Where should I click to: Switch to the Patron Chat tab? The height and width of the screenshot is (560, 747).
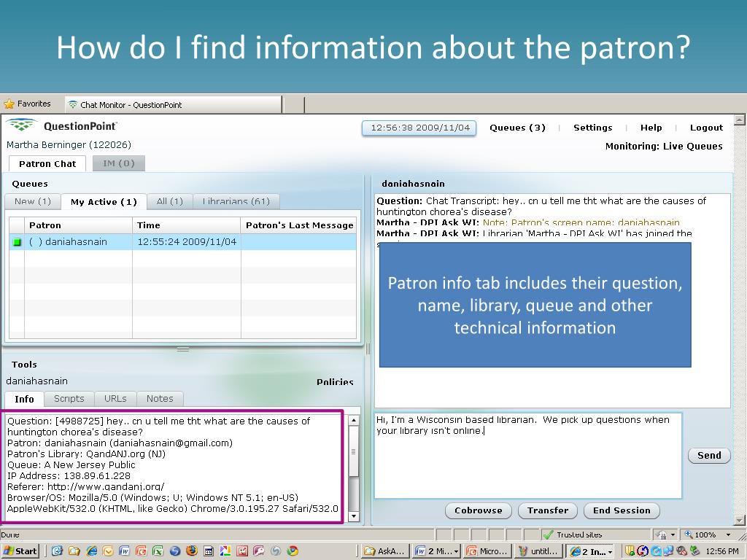[47, 164]
